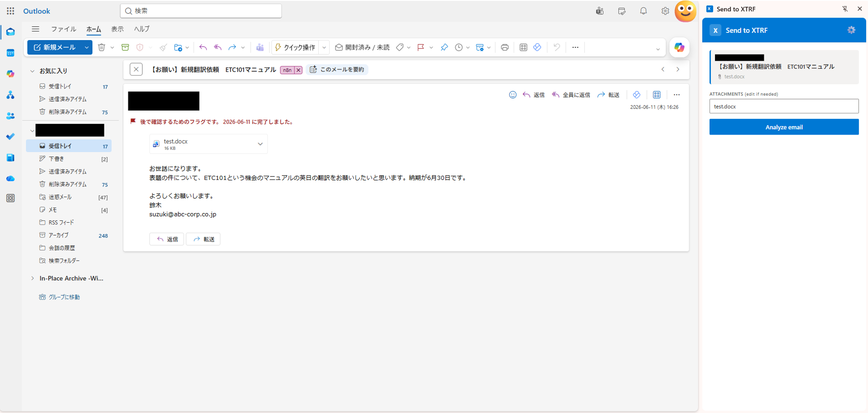The image size is (868, 413).
Task: Open the 表示 tab
Action: point(118,29)
